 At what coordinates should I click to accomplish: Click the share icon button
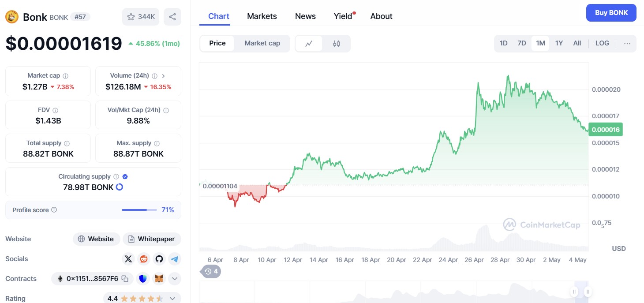[x=172, y=17]
